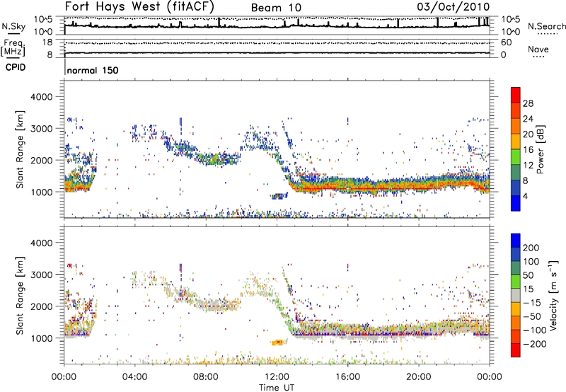Click the velocity panel's "3000" range tick
Screen dimensions: 566x392
pyautogui.click(x=41, y=275)
